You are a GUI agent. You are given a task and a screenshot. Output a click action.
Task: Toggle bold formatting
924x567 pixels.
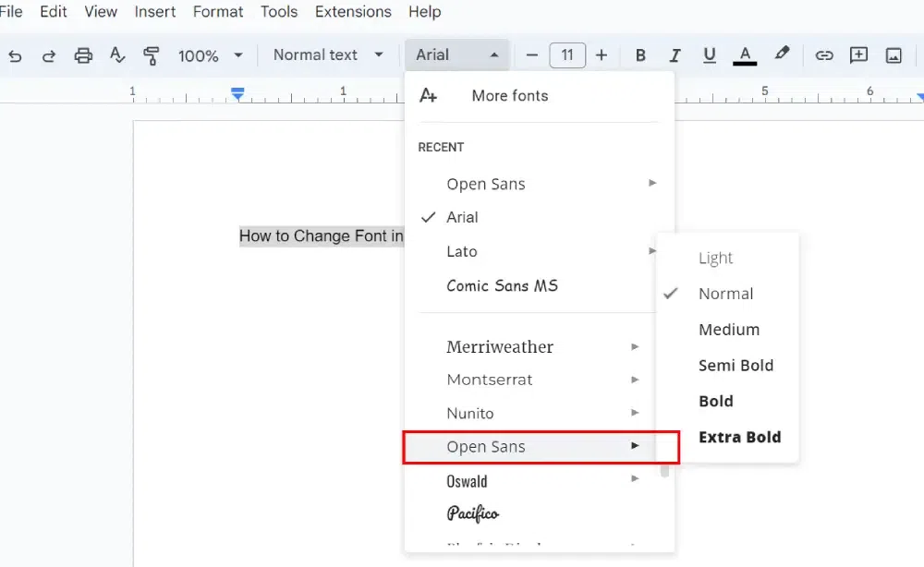[640, 55]
